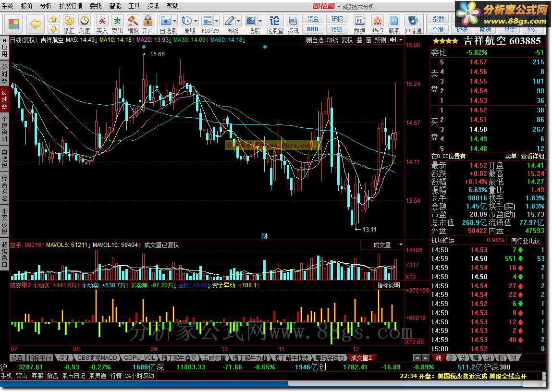Open the 扩展行情 menu

tap(71, 6)
